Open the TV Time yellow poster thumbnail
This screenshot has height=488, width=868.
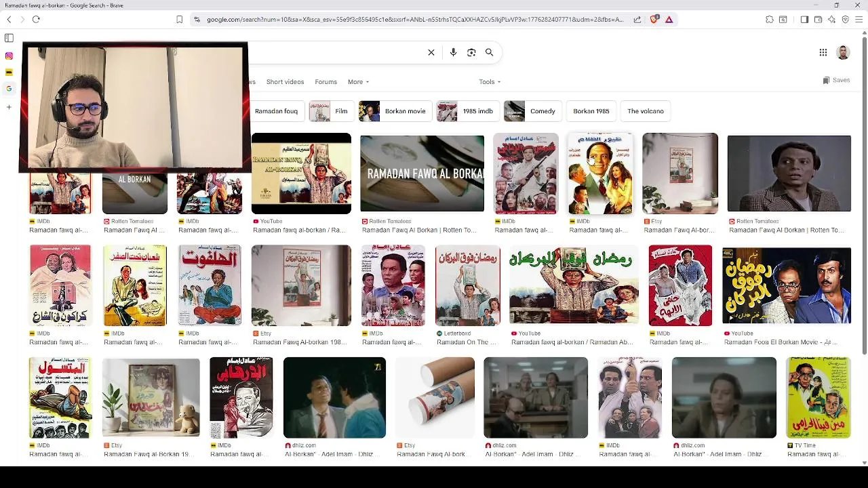point(818,397)
